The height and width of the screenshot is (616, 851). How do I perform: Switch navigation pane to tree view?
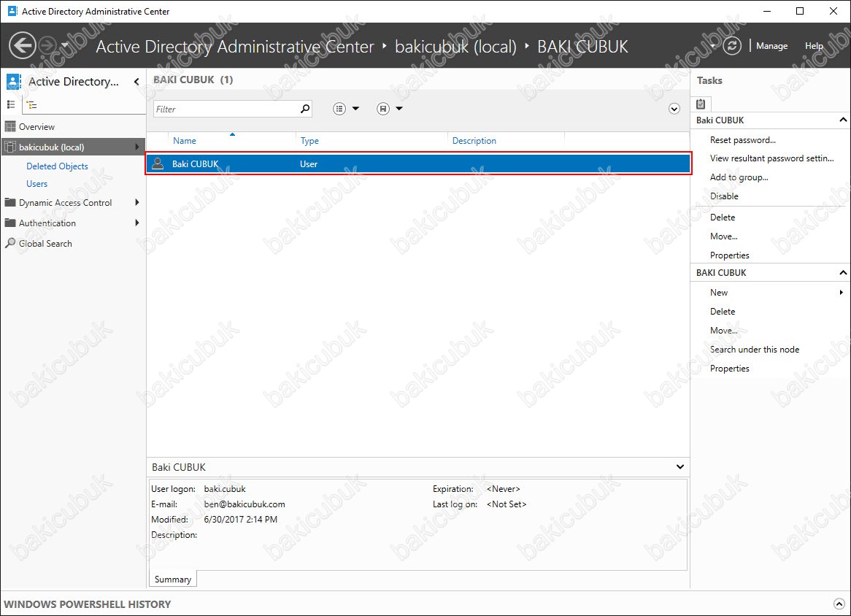[x=32, y=105]
